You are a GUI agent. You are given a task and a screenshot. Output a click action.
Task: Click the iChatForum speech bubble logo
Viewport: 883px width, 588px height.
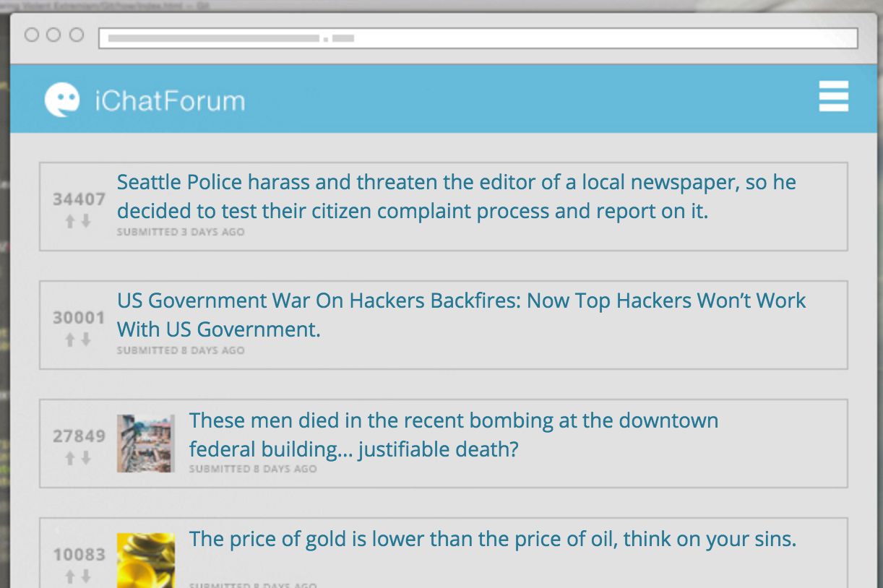coord(62,100)
